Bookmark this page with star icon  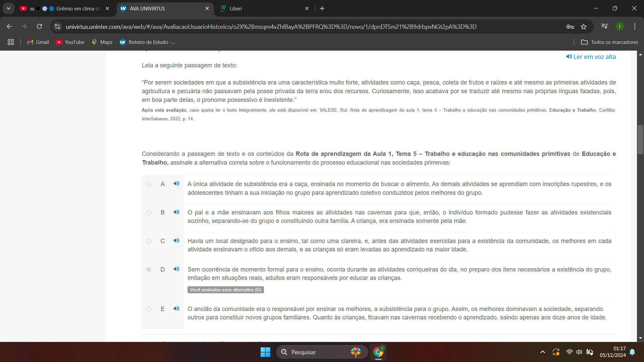(x=584, y=27)
